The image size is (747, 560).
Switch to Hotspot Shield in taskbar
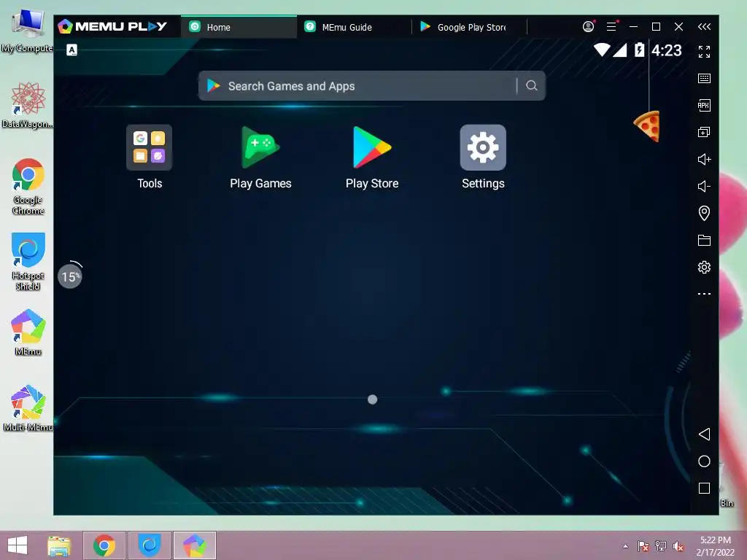150,545
